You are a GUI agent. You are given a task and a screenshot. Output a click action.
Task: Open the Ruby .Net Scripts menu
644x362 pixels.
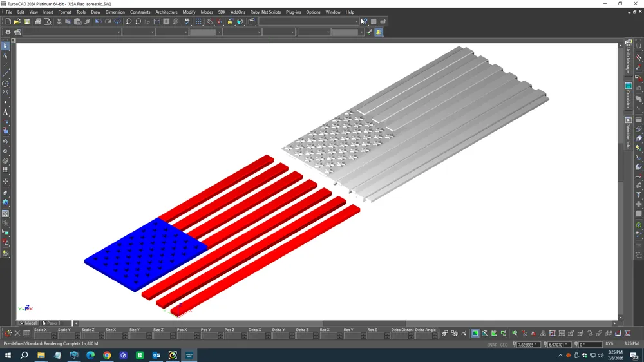265,12
